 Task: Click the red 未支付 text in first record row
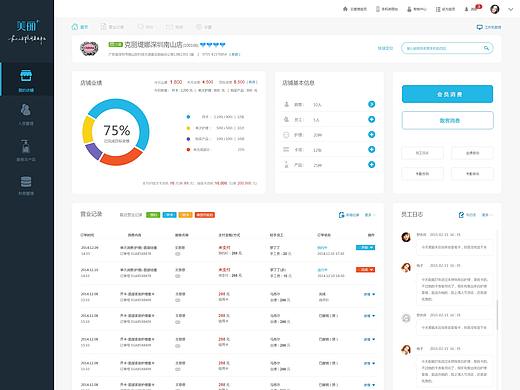pos(224,248)
